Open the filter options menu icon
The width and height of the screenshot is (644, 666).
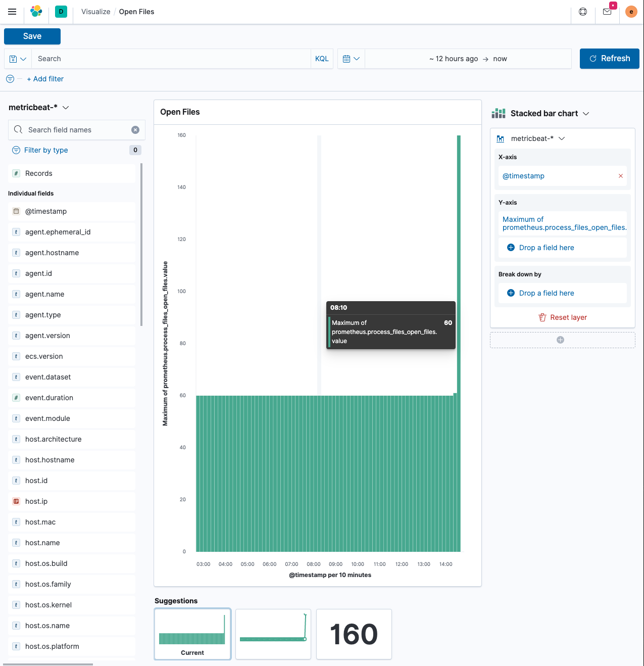[10, 79]
